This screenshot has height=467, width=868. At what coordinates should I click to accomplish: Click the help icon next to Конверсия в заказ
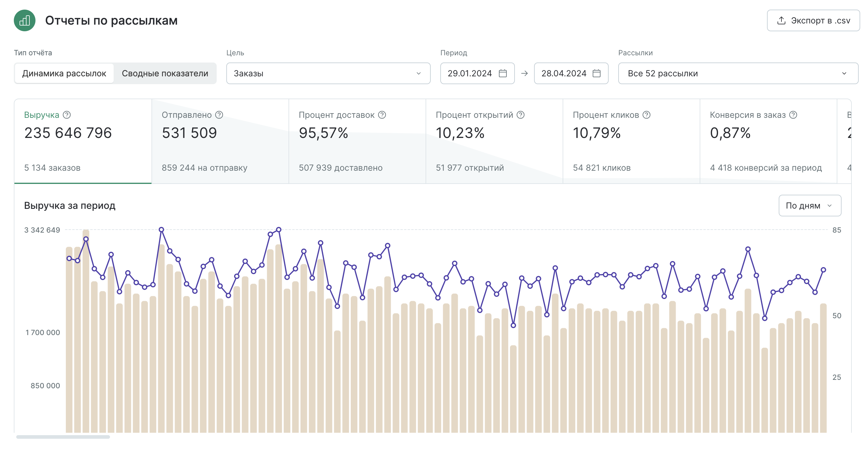click(793, 115)
